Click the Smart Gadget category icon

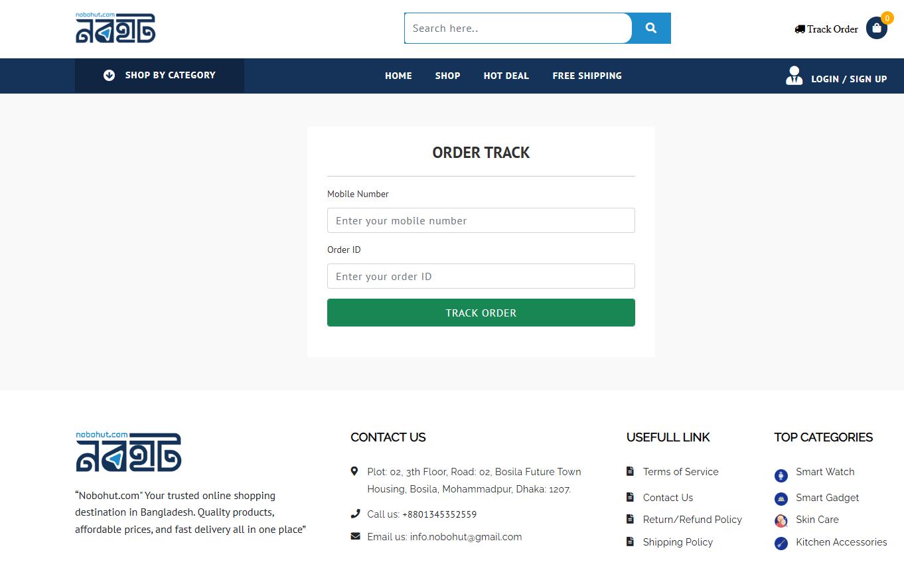[x=781, y=499]
